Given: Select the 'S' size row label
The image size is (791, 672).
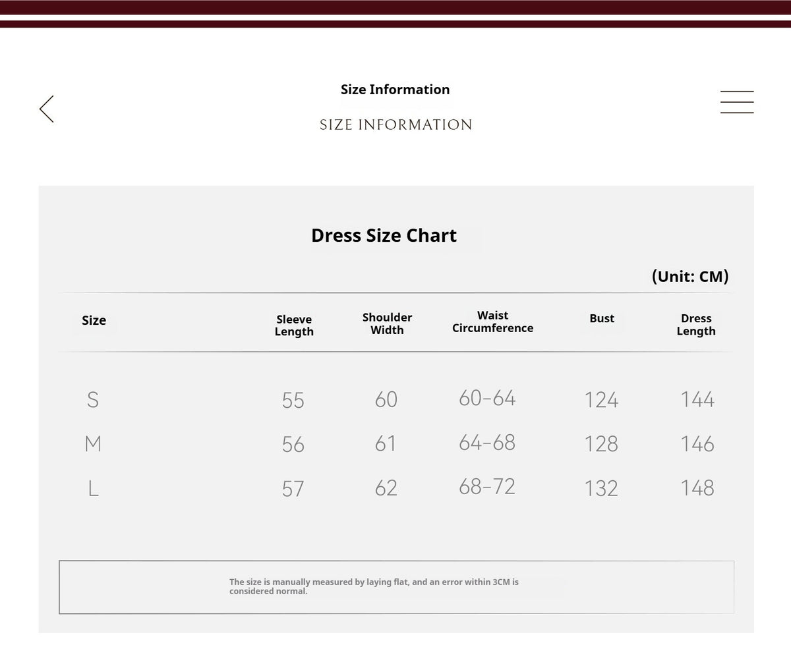Looking at the screenshot, I should pyautogui.click(x=93, y=399).
